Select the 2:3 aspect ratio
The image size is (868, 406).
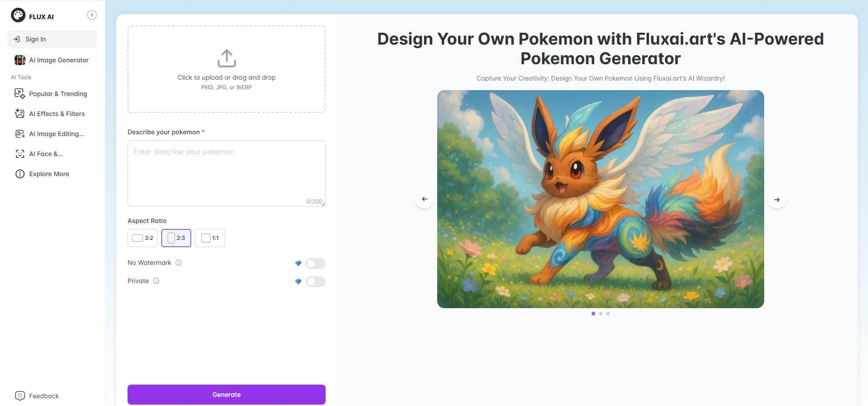click(x=176, y=238)
